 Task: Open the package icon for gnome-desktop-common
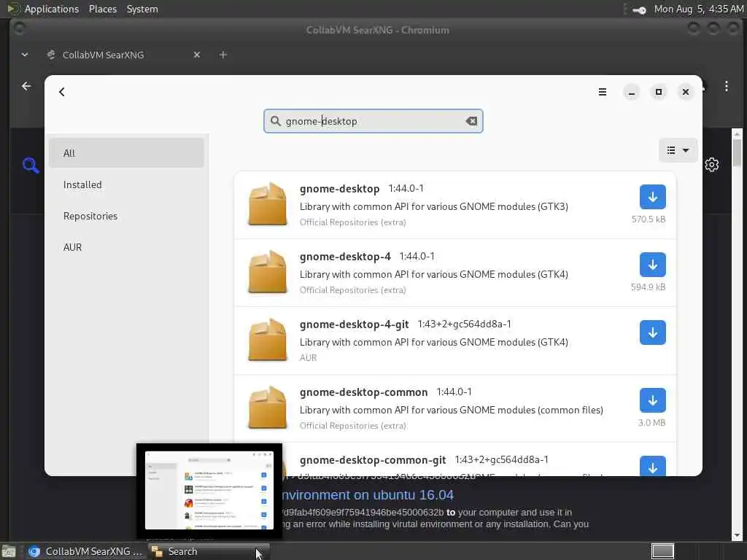pos(267,408)
